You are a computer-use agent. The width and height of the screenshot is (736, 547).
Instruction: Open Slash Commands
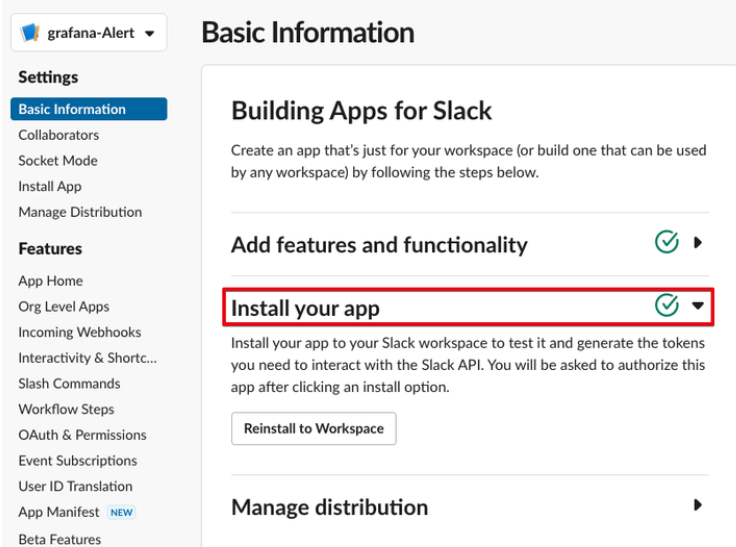pyautogui.click(x=69, y=384)
